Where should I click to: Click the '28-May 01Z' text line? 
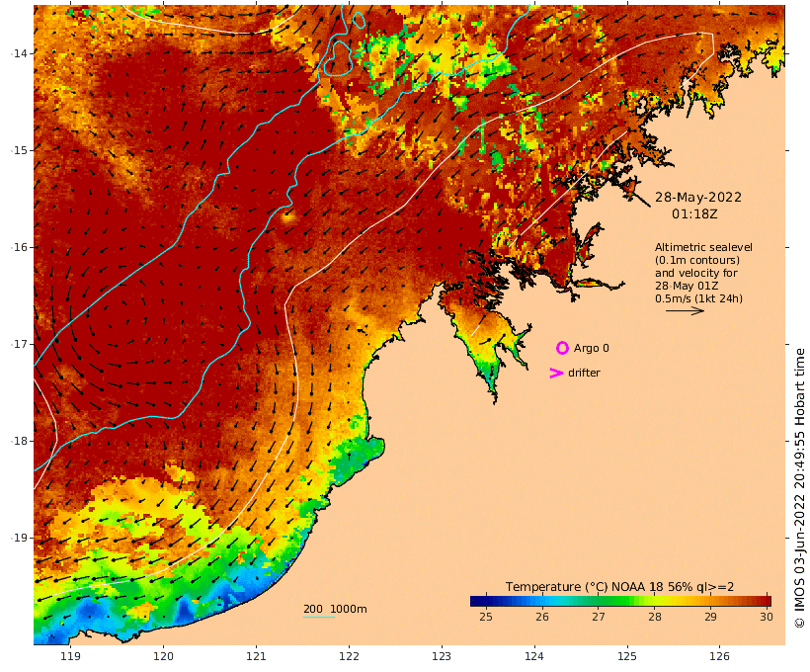687,286
